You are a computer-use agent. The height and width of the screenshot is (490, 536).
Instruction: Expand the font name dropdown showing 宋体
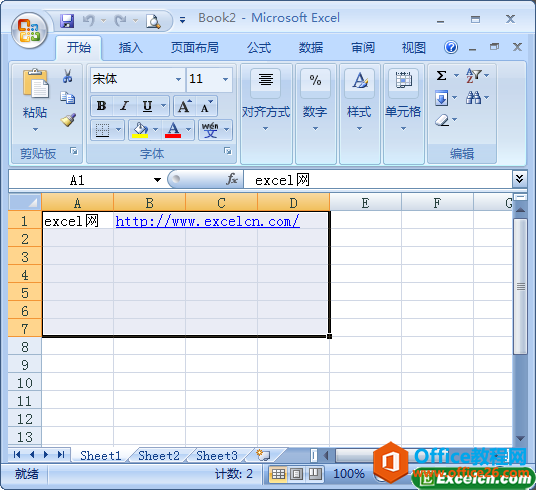coord(178,79)
